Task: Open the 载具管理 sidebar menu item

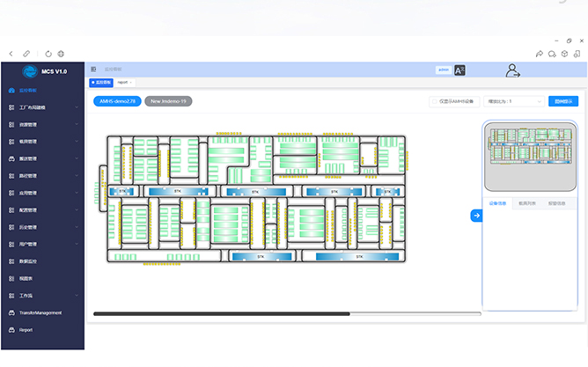Action: (x=43, y=142)
